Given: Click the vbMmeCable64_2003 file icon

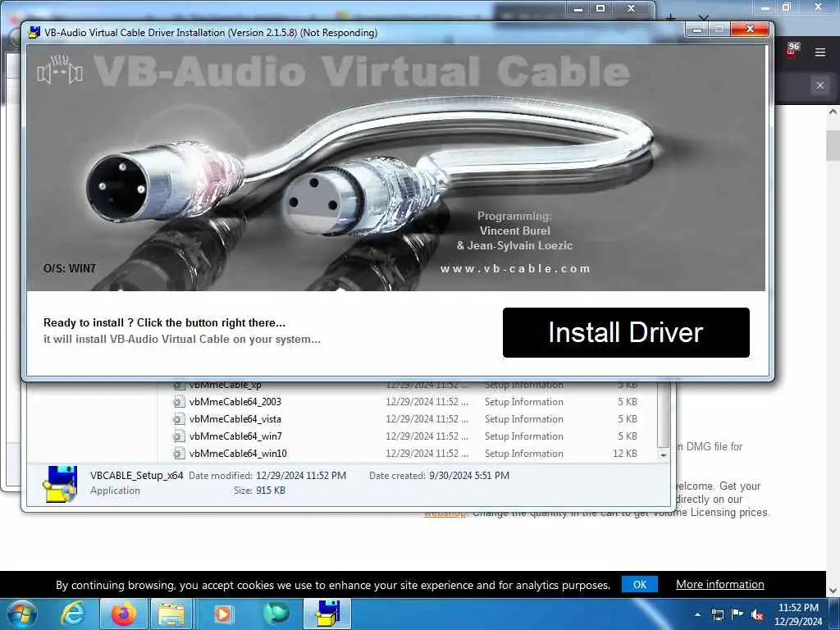Looking at the screenshot, I should click(x=179, y=402).
